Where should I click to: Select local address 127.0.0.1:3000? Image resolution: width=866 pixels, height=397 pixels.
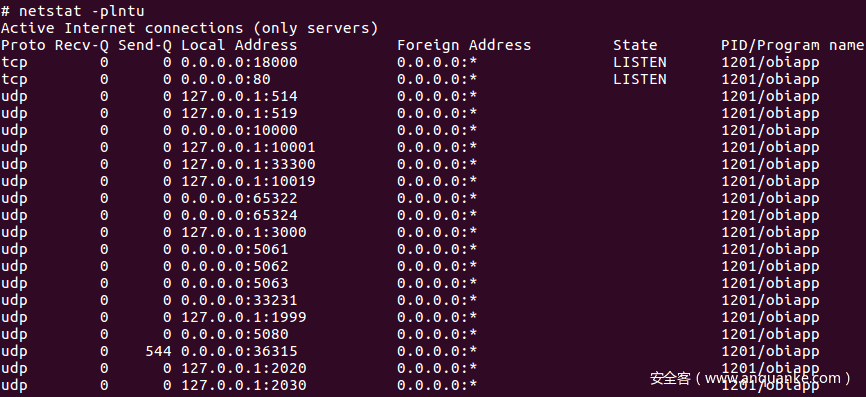pos(244,232)
